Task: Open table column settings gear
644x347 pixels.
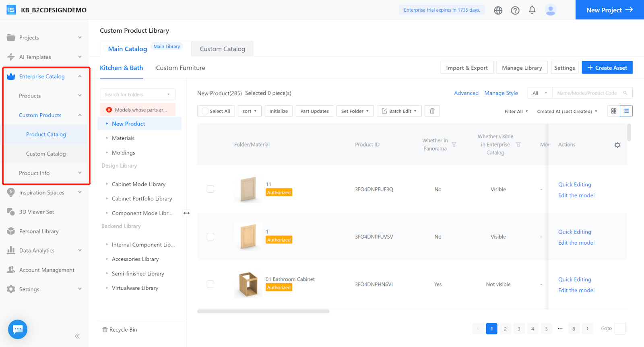Action: (x=617, y=145)
